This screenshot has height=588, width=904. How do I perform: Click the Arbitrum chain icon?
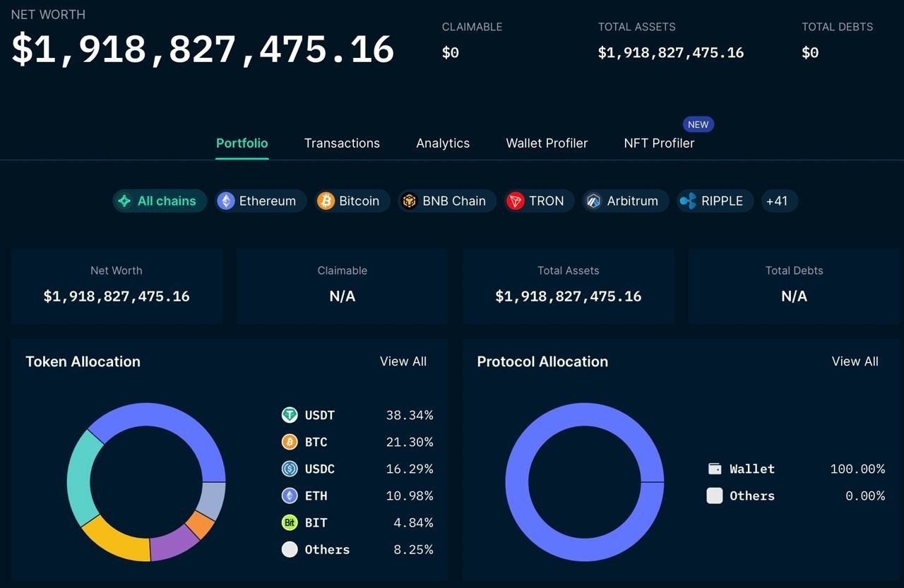coord(593,201)
